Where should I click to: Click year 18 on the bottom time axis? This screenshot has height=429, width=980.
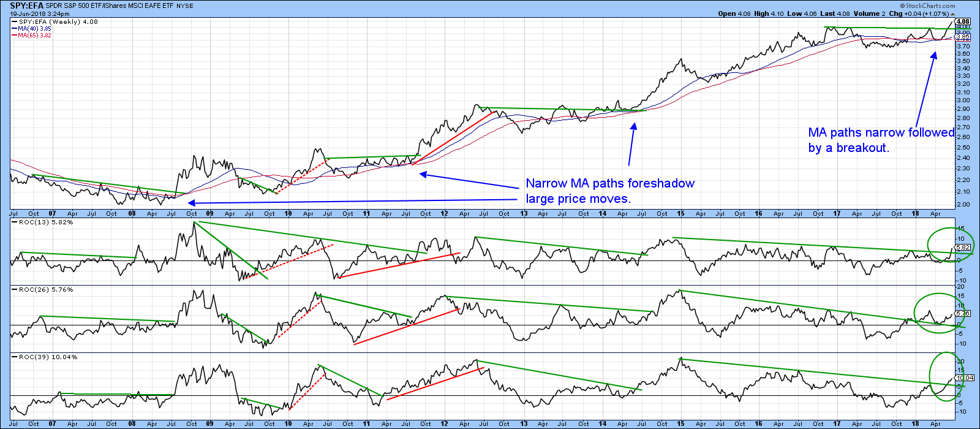pos(915,423)
